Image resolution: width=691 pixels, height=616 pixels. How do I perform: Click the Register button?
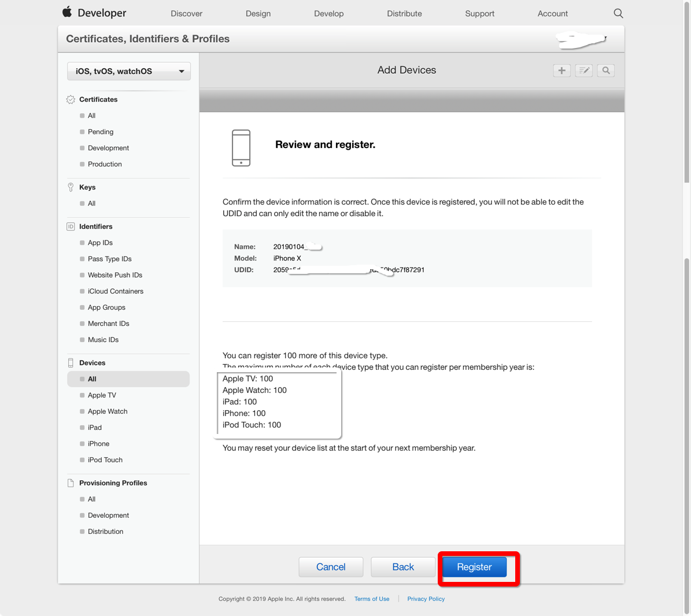474,567
